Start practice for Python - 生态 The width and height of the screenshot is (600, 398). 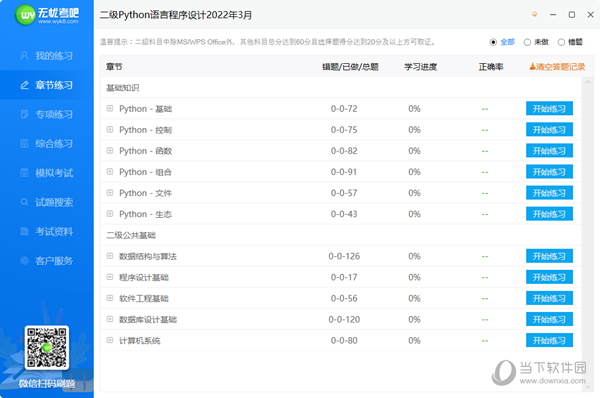549,214
